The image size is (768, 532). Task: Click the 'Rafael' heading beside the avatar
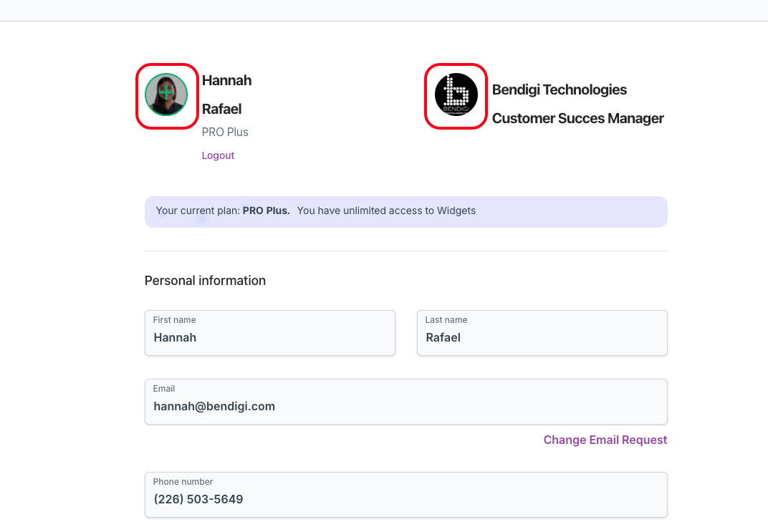pos(221,109)
